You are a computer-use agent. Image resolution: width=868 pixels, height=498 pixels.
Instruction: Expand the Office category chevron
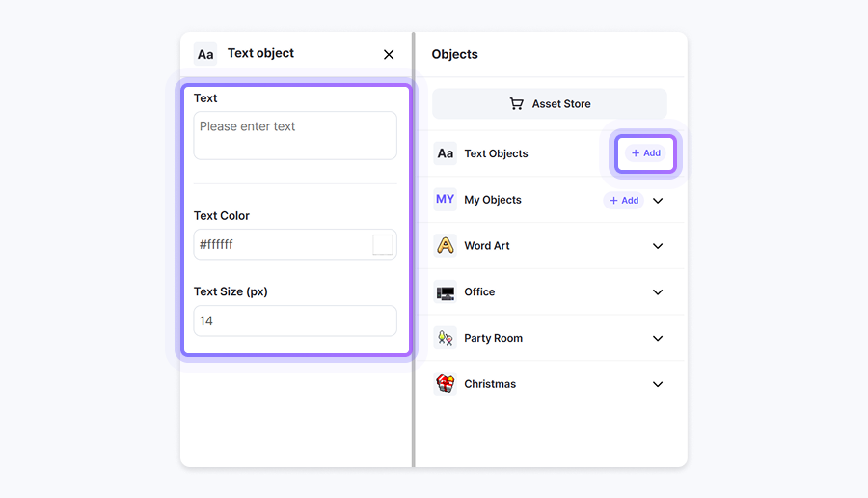658,292
